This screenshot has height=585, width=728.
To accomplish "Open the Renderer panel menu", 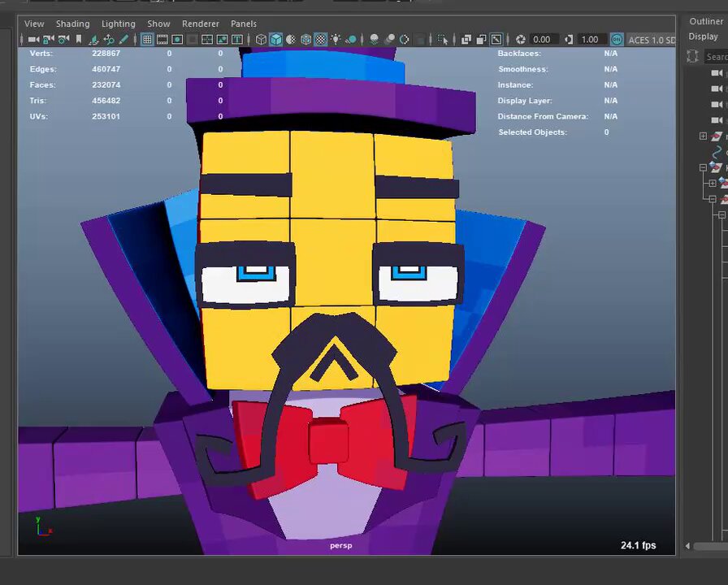I will point(200,24).
